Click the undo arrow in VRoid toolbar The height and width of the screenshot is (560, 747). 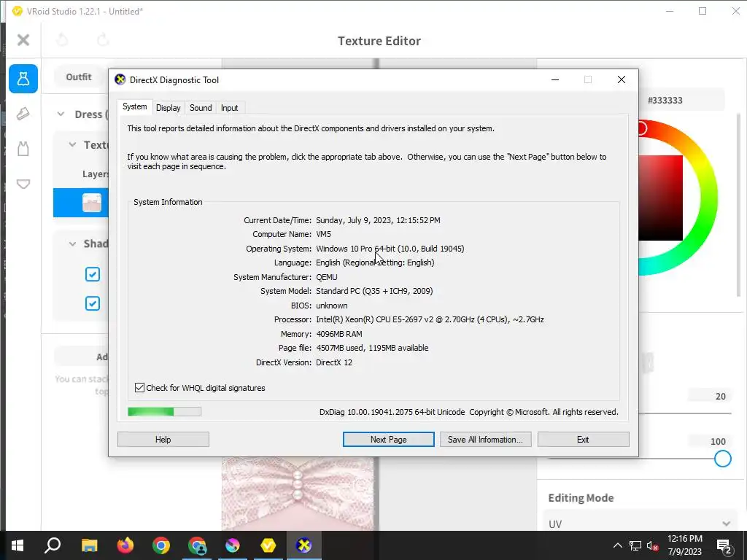pos(63,40)
